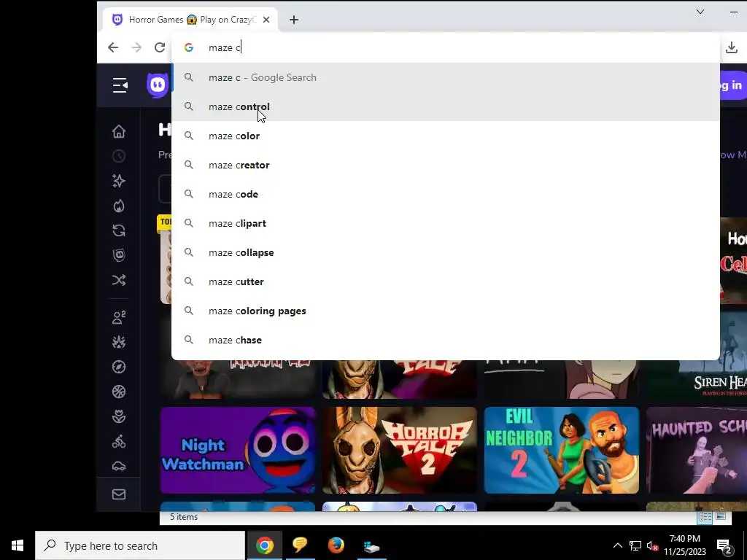This screenshot has width=747, height=560.
Task: Open the Car games icon
Action: click(119, 466)
